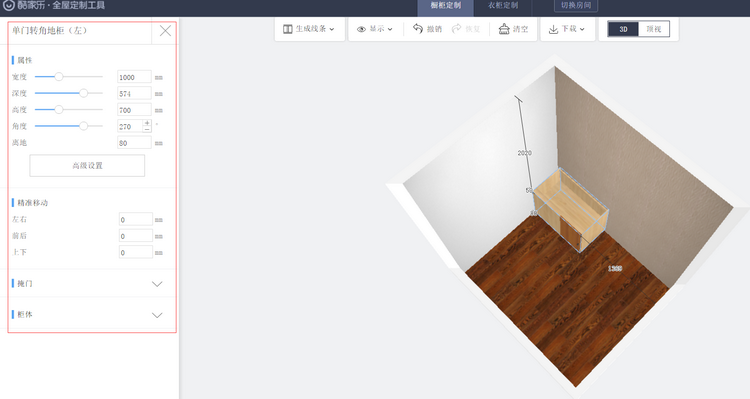The width and height of the screenshot is (750, 399).
Task: Open the 生成线条 dropdown
Action: (x=309, y=29)
